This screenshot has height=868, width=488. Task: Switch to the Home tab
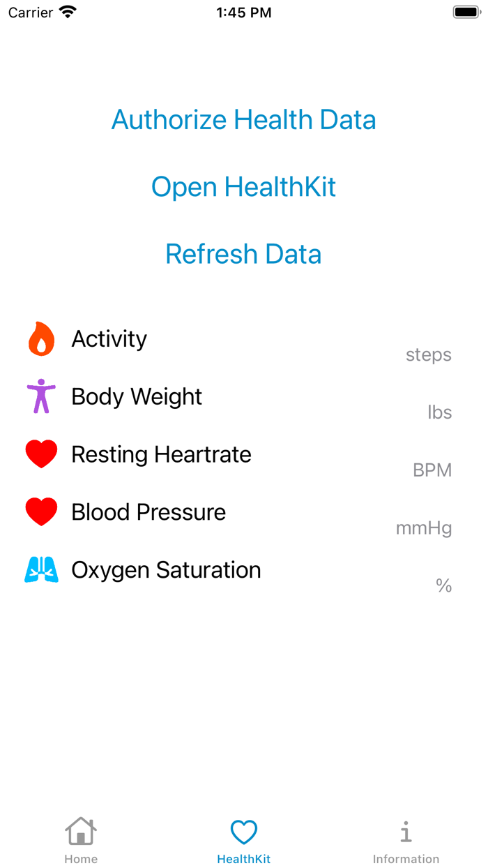pos(81,841)
